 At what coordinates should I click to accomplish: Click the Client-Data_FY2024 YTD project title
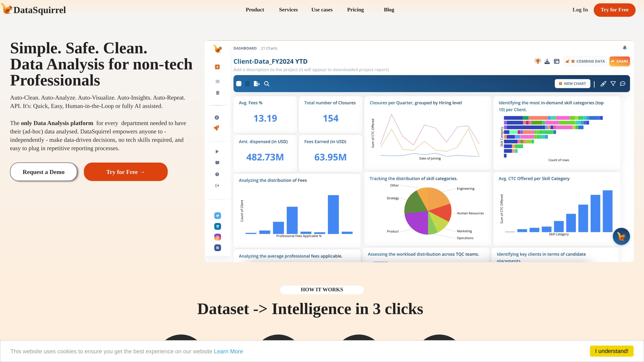[270, 62]
